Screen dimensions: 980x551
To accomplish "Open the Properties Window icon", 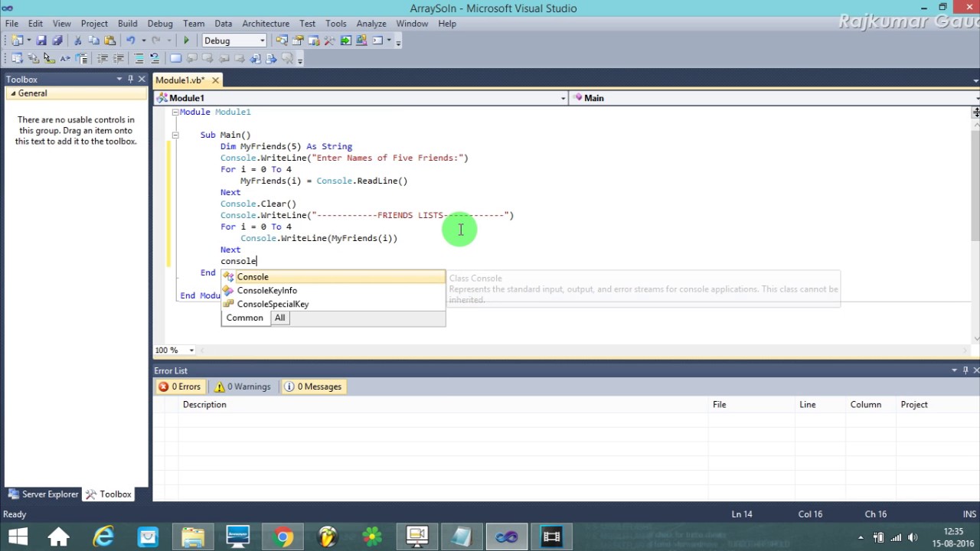I will point(298,41).
